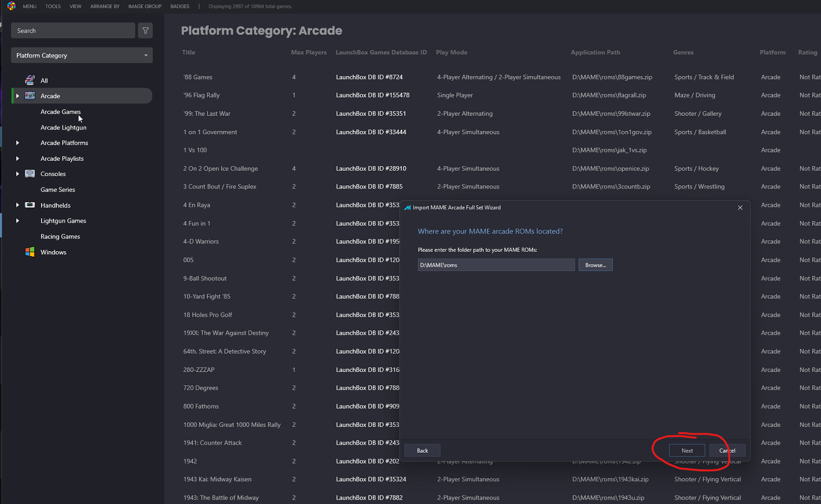Select Game Series in sidebar
Viewport: 821px width, 504px height.
(x=58, y=189)
